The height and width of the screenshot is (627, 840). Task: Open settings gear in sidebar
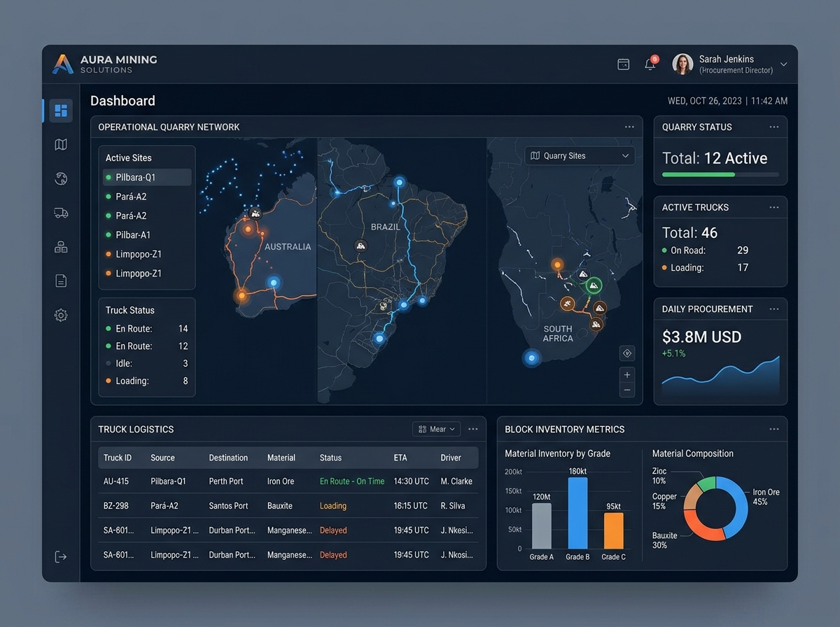click(x=61, y=316)
